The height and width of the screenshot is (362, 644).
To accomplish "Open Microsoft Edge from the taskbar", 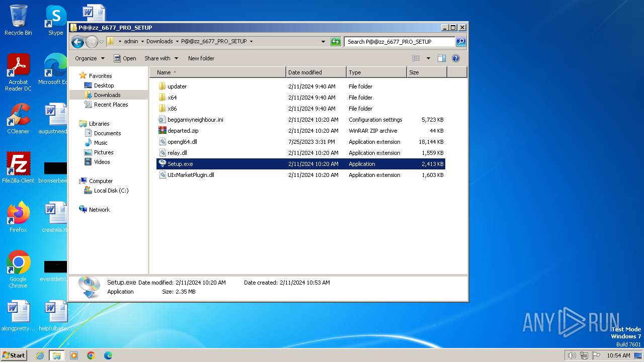I will point(108,355).
